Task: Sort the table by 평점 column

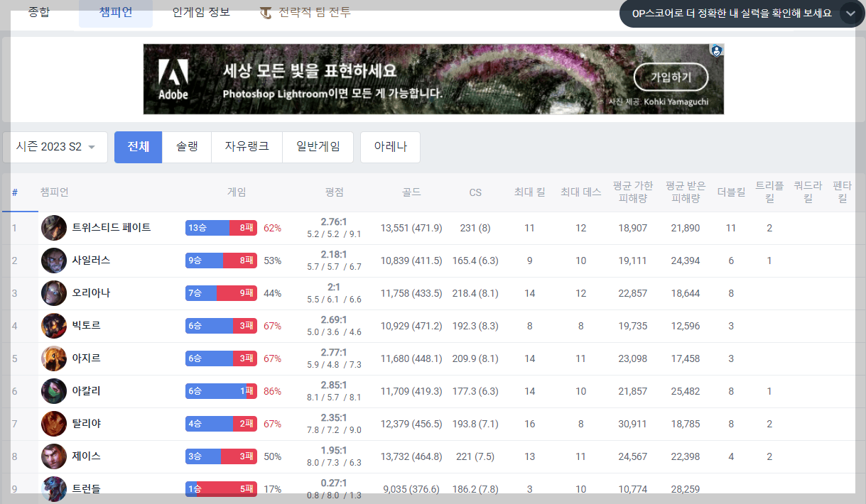Action: coord(335,192)
